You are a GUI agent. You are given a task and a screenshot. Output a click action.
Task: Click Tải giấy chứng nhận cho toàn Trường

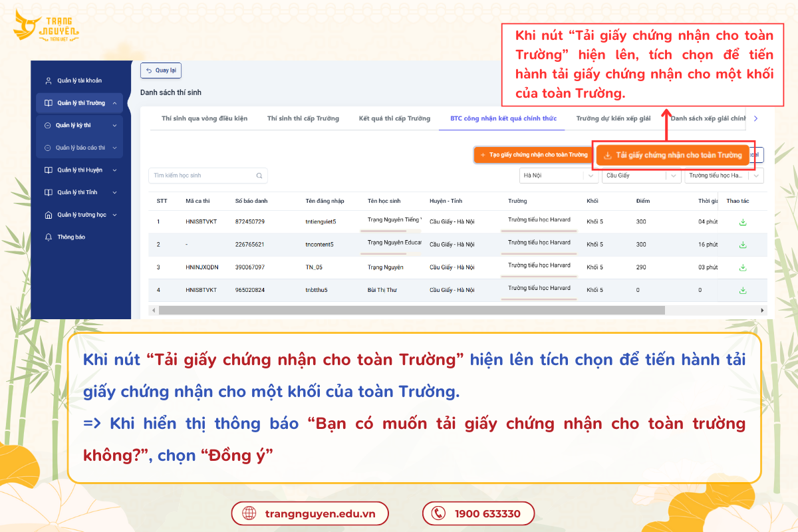(672, 155)
